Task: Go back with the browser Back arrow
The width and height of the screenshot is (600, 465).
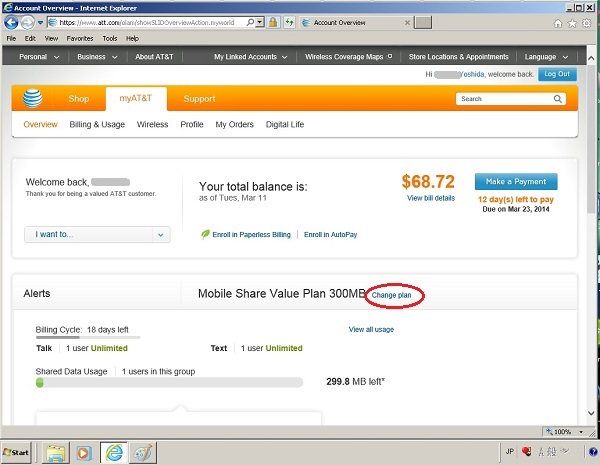Action: pyautogui.click(x=11, y=23)
